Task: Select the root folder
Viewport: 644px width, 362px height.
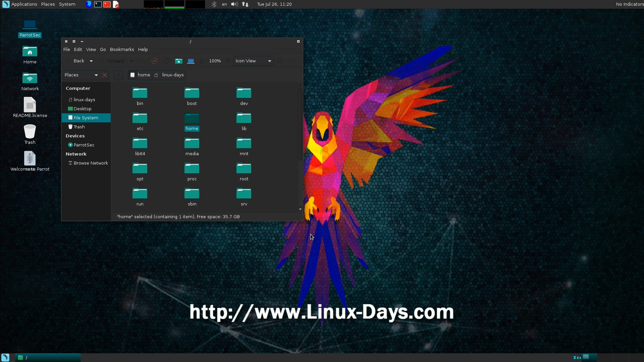Action: click(x=244, y=172)
